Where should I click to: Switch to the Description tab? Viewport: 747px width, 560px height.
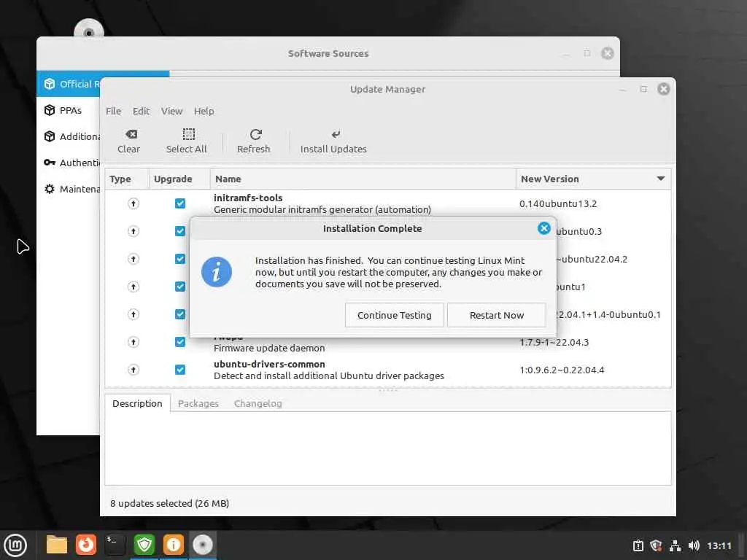coord(137,403)
